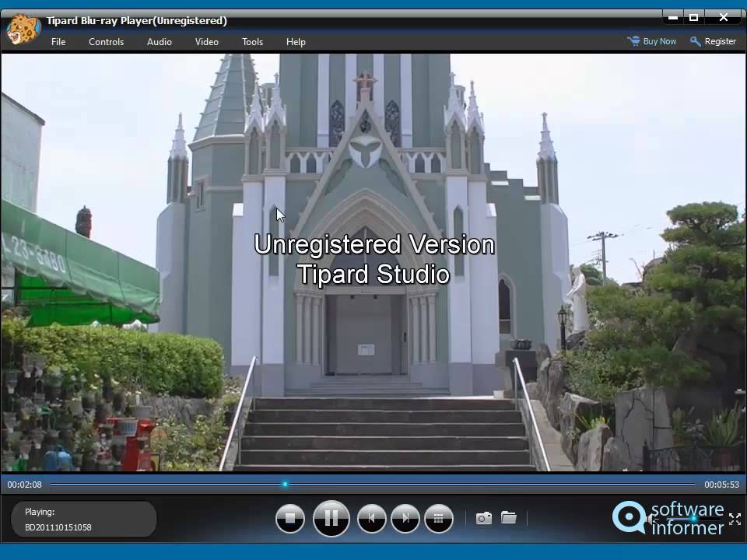Skip to the previous chapter

[x=372, y=518]
